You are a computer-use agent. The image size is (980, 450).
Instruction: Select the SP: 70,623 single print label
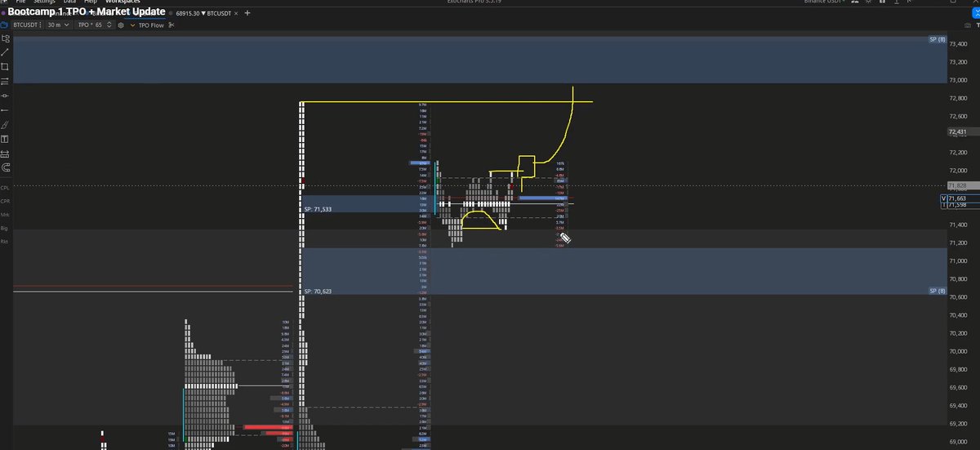click(x=318, y=291)
